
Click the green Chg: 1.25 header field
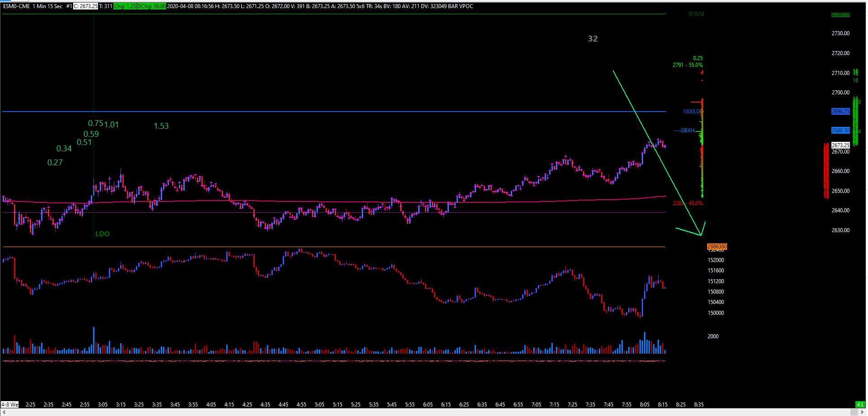point(125,6)
